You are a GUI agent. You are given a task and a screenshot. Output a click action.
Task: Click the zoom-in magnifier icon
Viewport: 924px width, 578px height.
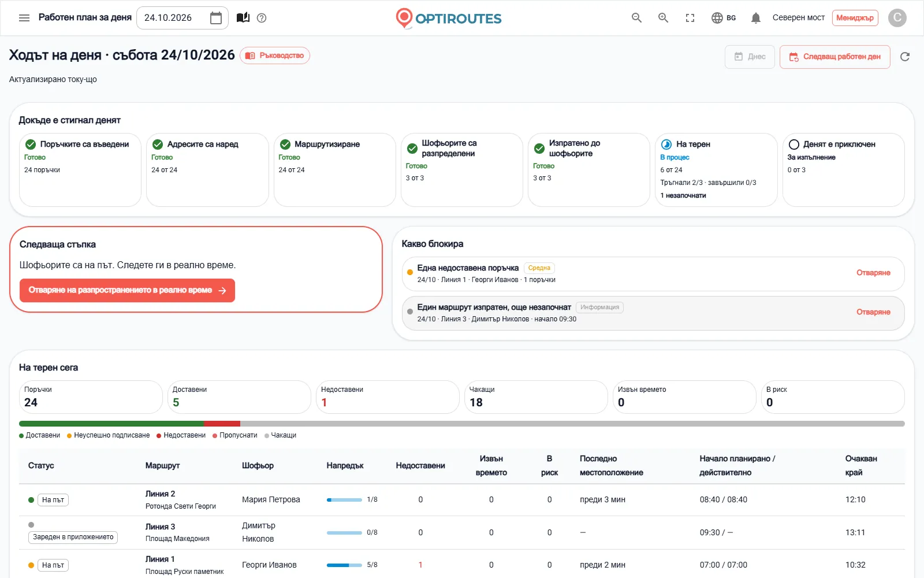click(663, 18)
